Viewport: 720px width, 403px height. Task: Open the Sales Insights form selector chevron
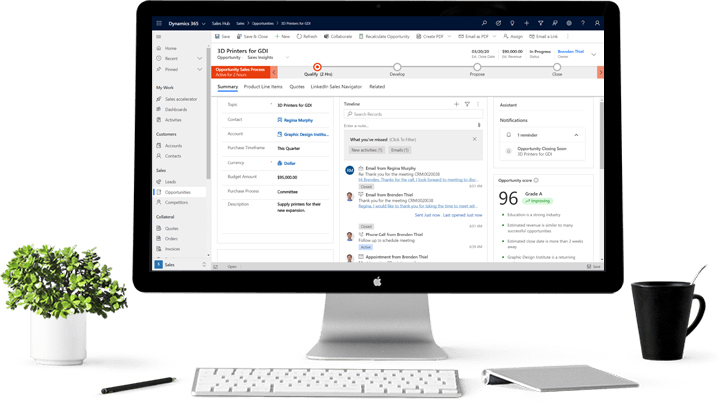tap(287, 58)
